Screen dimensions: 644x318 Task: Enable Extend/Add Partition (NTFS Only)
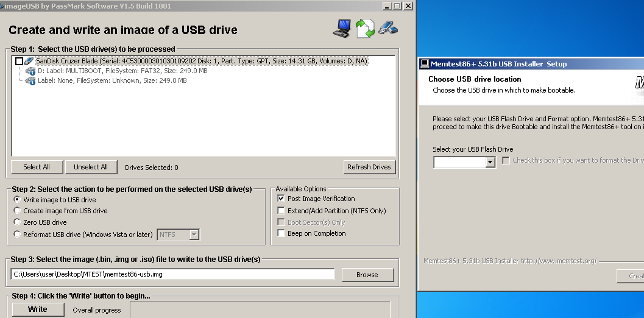281,211
